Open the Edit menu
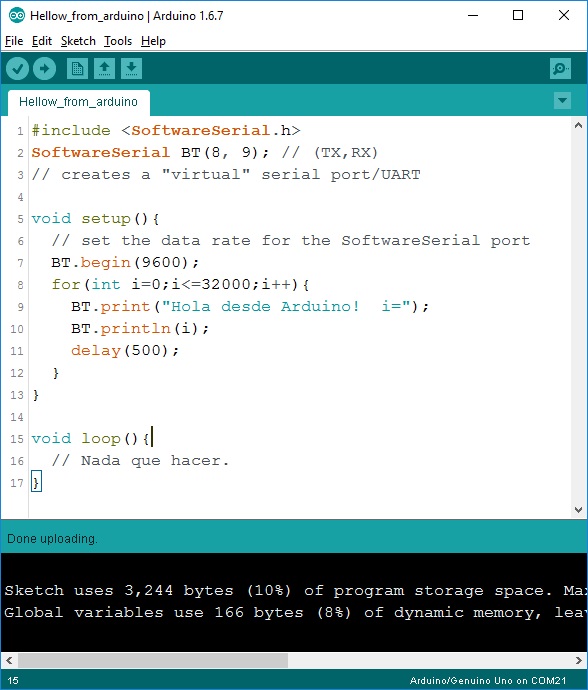588x690 pixels. tap(42, 41)
